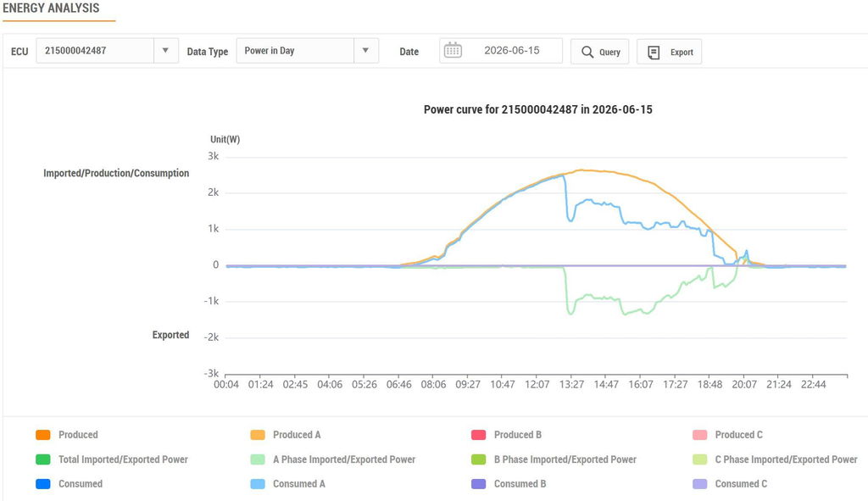Viewport: 868px width, 501px height.
Task: Toggle the Produced C legend series
Action: (x=727, y=435)
